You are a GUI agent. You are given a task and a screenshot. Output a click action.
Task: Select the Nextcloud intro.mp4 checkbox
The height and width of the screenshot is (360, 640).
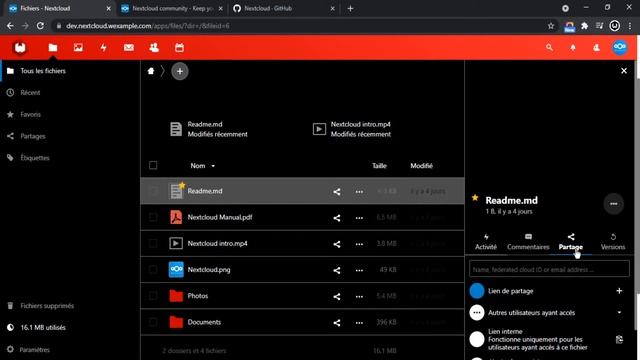click(153, 243)
